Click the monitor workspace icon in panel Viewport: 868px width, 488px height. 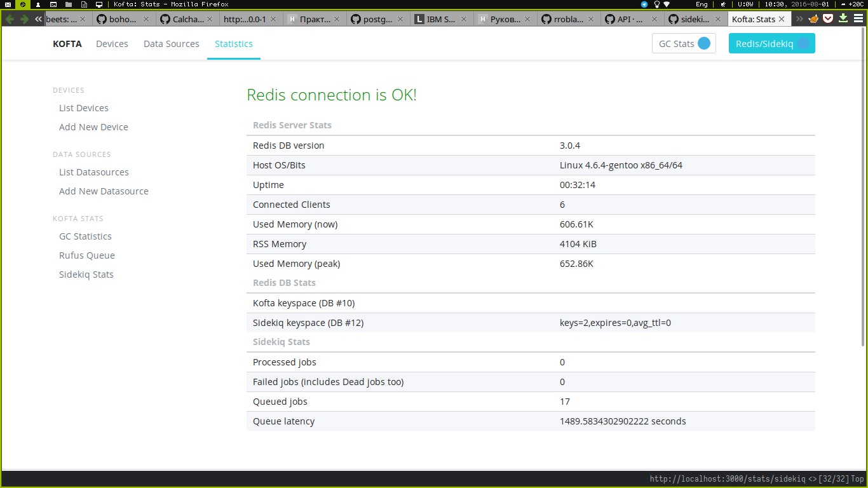click(98, 4)
